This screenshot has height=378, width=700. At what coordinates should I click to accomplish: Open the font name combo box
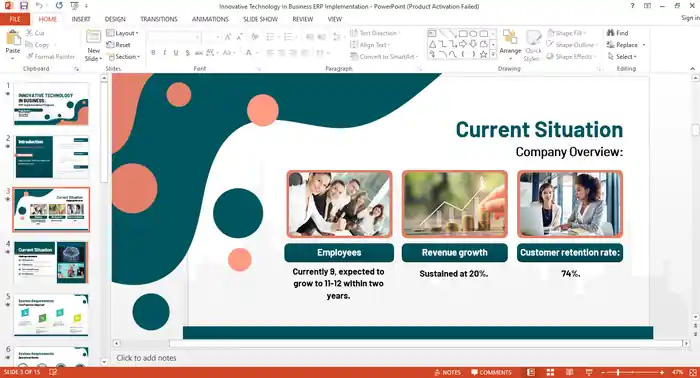(174, 37)
